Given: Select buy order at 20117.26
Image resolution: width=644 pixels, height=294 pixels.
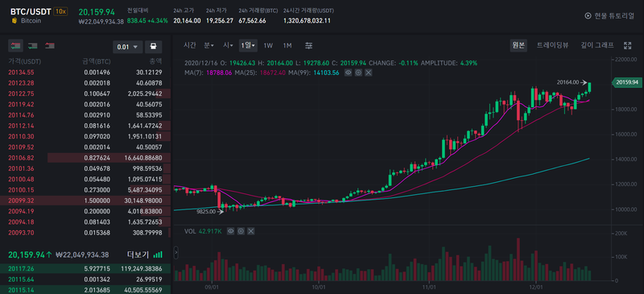Looking at the screenshot, I should tap(85, 269).
